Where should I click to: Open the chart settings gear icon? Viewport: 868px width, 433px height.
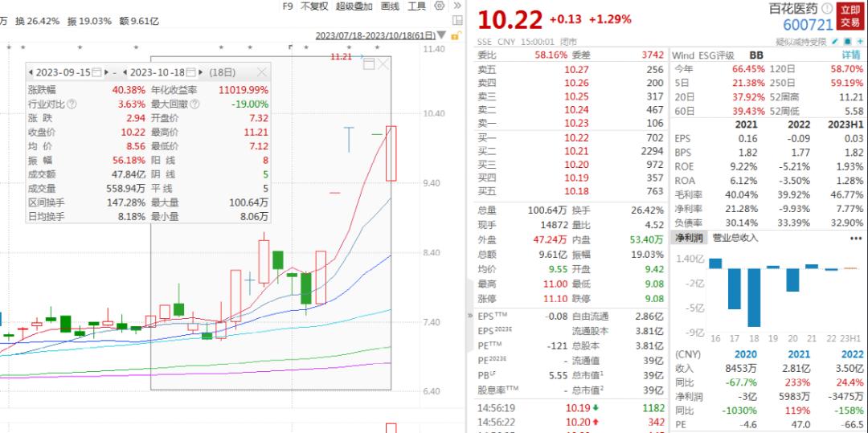(440, 6)
